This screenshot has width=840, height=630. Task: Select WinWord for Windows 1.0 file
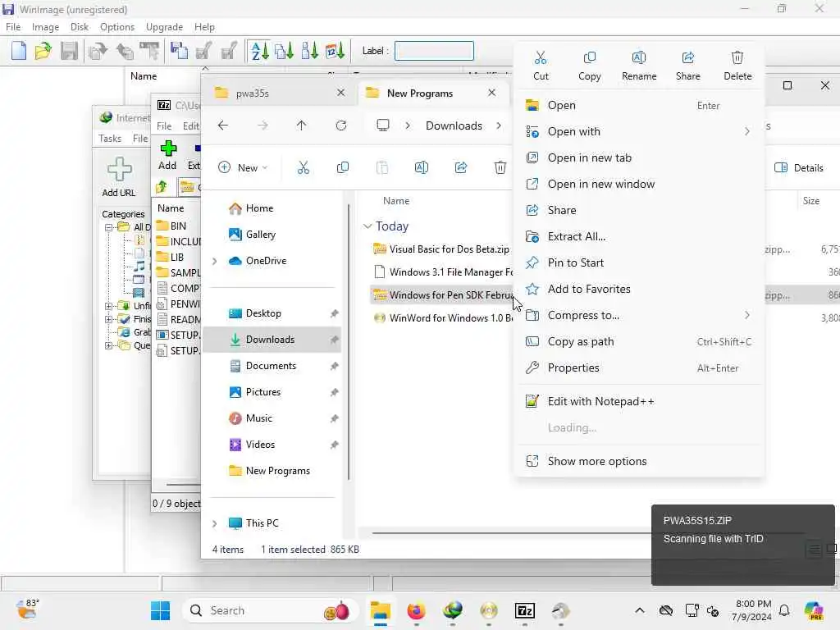(x=451, y=317)
